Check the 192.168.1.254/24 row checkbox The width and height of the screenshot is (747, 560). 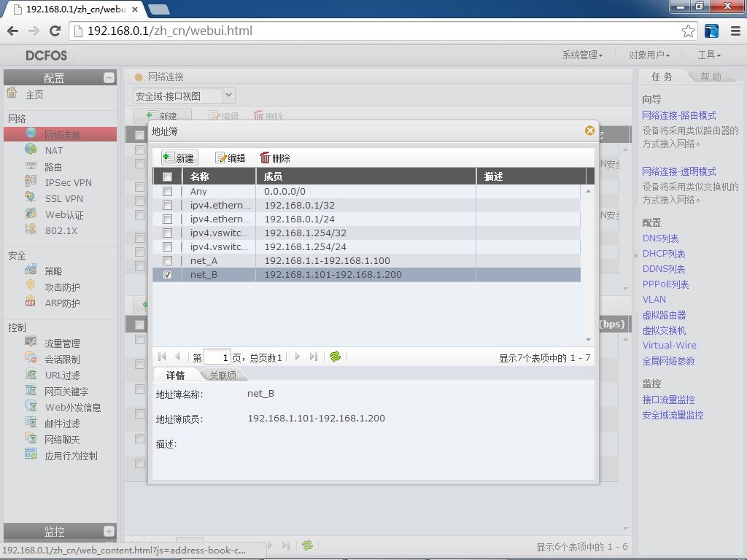coord(167,246)
